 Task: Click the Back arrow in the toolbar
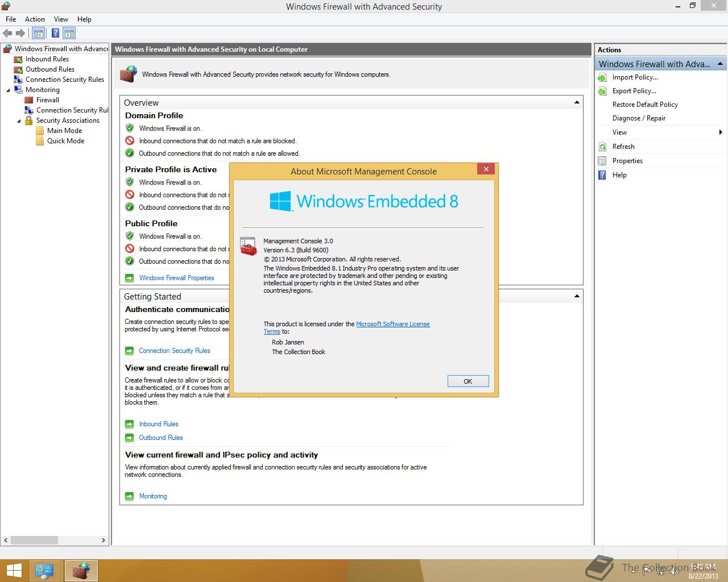7,34
